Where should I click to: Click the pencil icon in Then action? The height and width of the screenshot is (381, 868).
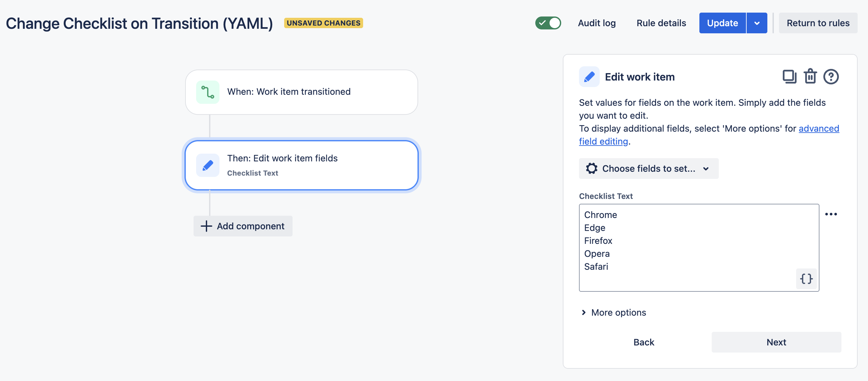(207, 165)
